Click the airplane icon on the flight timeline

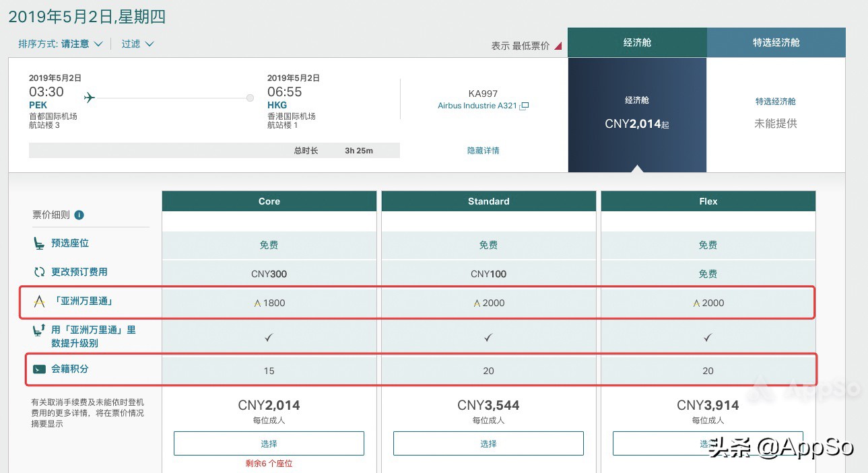coord(90,97)
